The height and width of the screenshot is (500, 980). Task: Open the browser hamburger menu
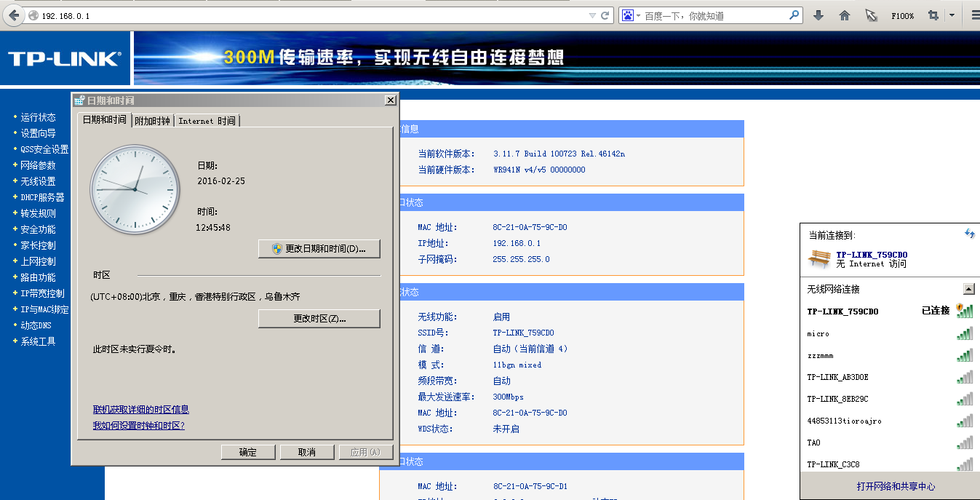[x=976, y=15]
